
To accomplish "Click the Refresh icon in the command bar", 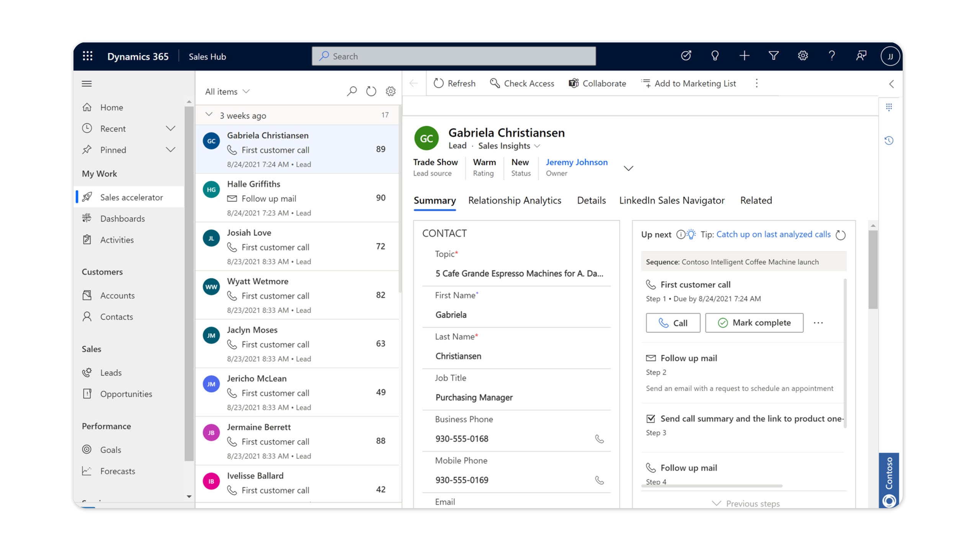I will click(x=439, y=83).
